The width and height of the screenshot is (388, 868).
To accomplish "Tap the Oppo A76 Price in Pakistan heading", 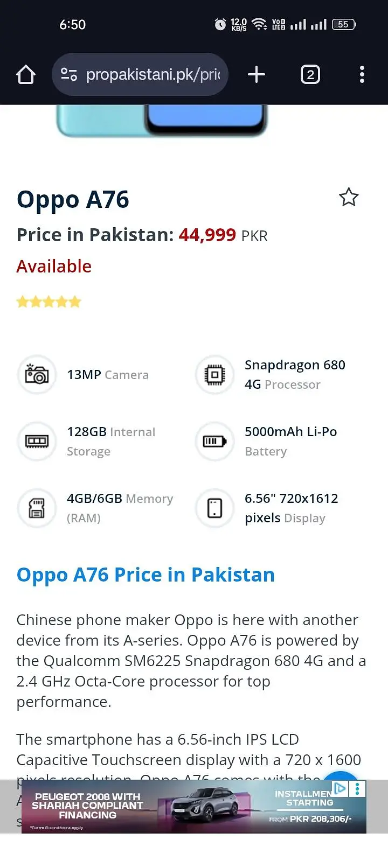I will click(x=145, y=575).
